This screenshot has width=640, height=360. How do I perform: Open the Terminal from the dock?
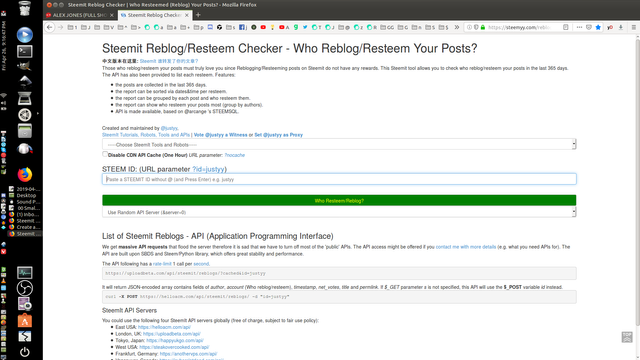(x=24, y=51)
